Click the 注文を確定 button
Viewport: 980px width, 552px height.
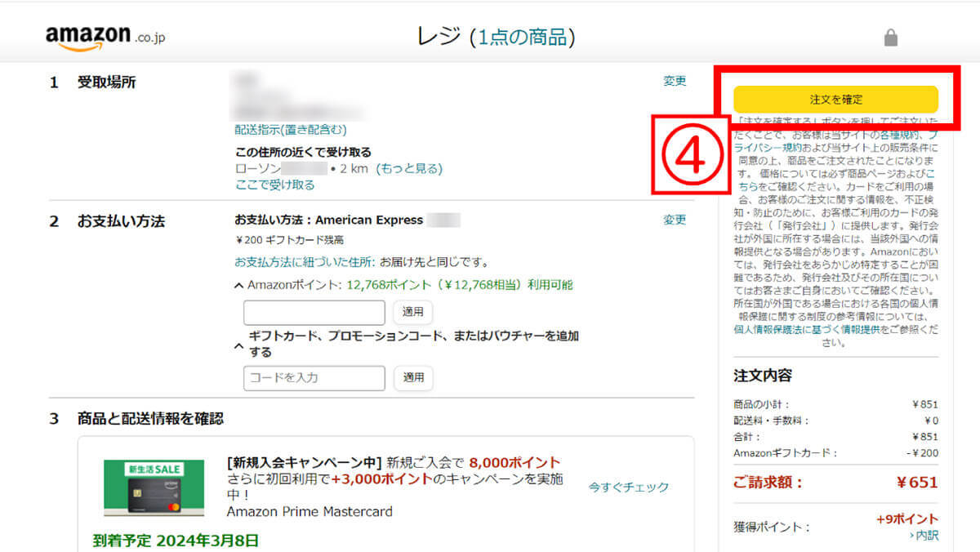click(835, 99)
